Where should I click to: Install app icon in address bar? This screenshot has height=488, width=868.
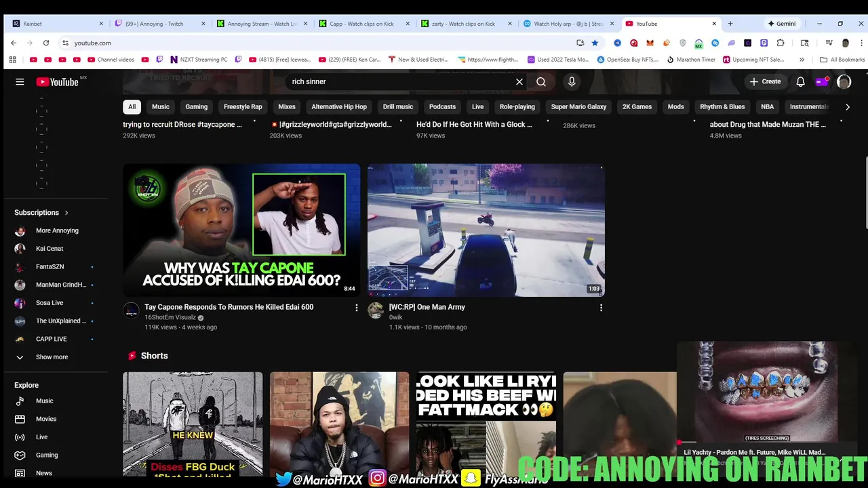click(x=580, y=43)
